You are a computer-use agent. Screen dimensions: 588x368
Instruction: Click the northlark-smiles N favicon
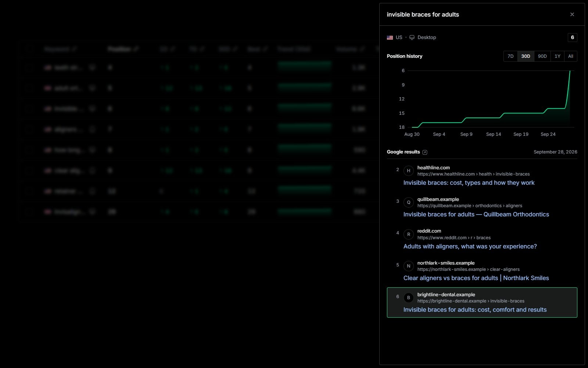[x=408, y=266]
